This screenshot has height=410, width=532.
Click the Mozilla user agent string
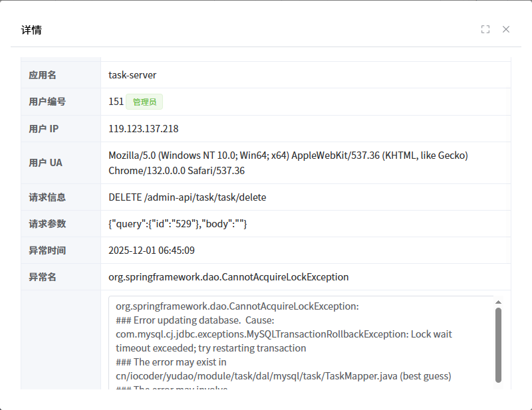[288, 163]
